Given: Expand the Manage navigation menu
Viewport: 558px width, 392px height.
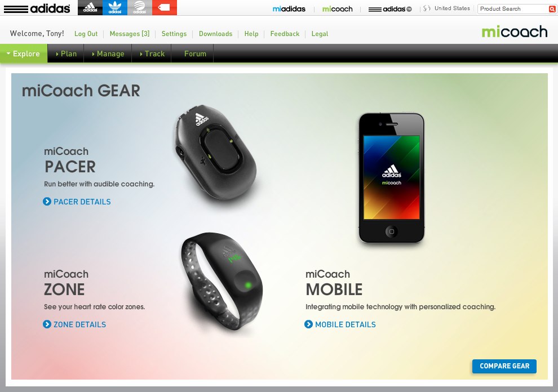Looking at the screenshot, I should pos(108,54).
